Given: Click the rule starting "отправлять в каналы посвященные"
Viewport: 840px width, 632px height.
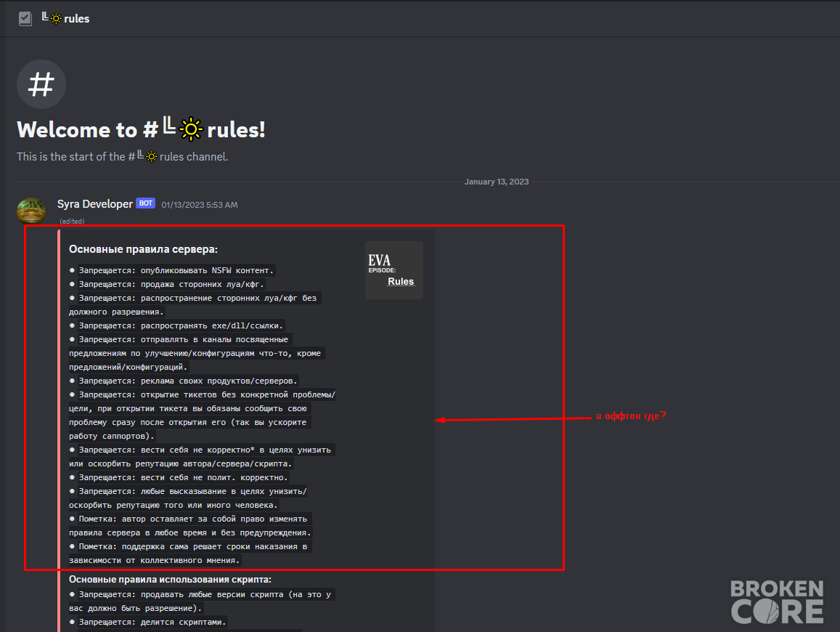Looking at the screenshot, I should tap(197, 353).
